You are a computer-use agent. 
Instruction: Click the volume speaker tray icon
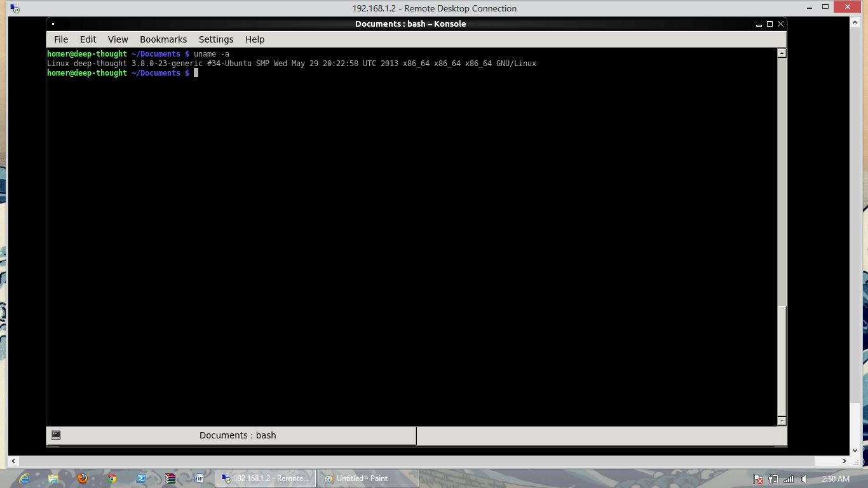coord(804,479)
